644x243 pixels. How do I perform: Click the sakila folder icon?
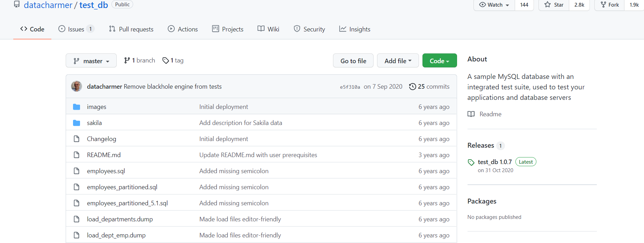(x=77, y=123)
